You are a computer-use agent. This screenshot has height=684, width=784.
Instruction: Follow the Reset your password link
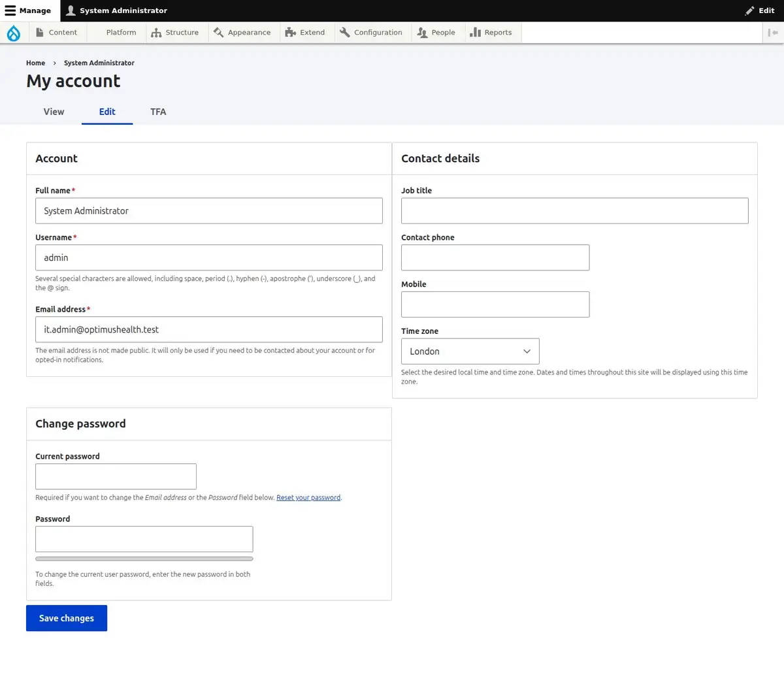308,498
